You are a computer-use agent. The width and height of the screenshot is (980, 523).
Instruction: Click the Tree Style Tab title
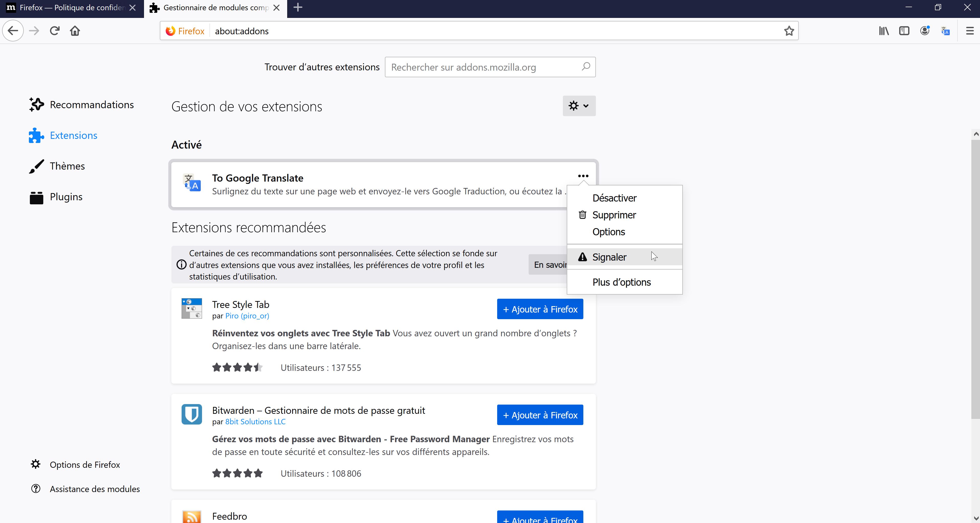pos(240,305)
